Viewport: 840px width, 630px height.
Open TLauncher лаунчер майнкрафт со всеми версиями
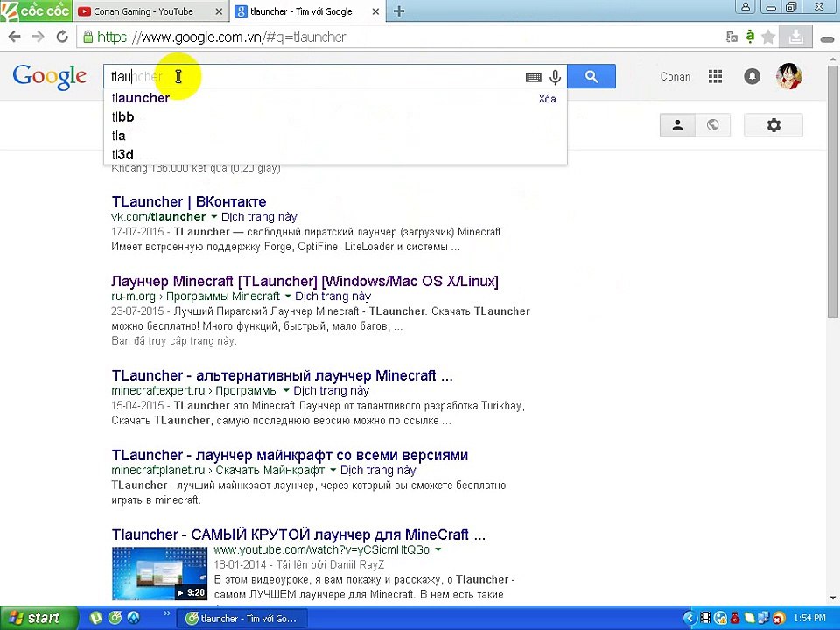[x=290, y=455]
